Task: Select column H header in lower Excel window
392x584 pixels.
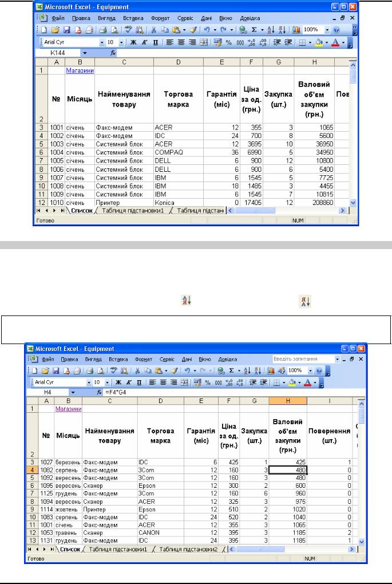Action: click(x=288, y=401)
